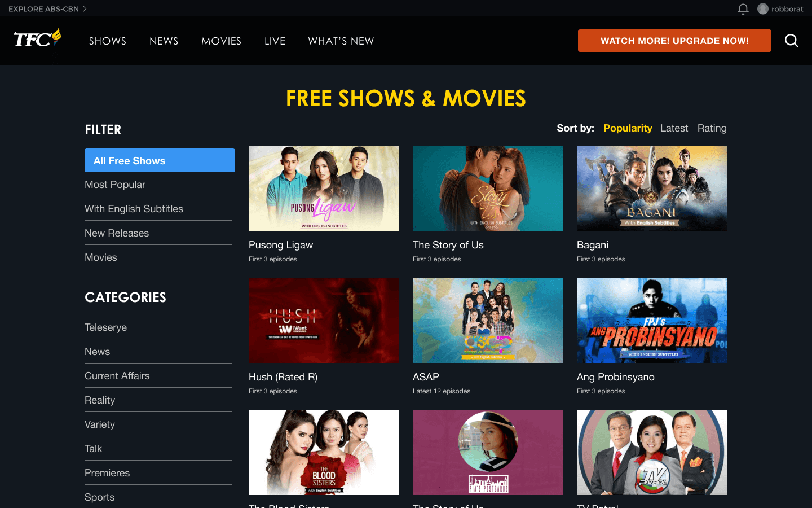812x508 pixels.
Task: Expand Explore ABS-CBN chevron
Action: point(85,9)
